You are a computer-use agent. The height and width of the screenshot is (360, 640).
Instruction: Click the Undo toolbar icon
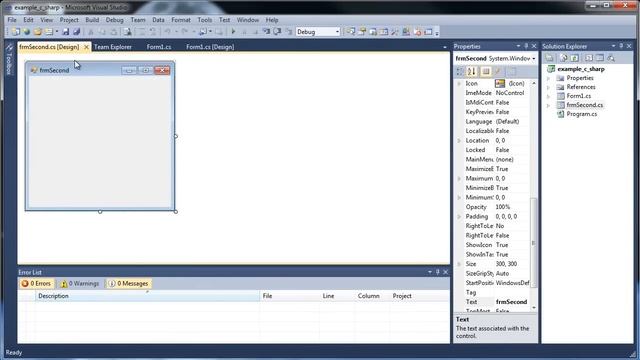[167, 31]
